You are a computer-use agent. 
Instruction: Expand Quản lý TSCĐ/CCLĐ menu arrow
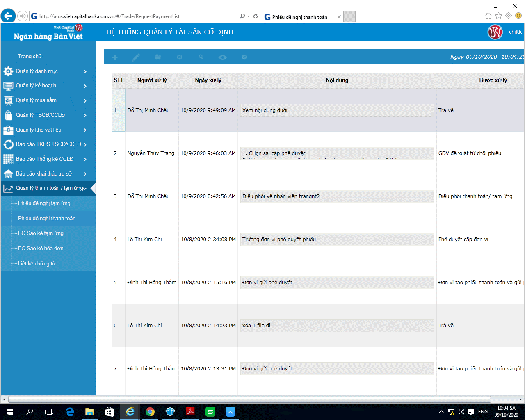pyautogui.click(x=85, y=116)
